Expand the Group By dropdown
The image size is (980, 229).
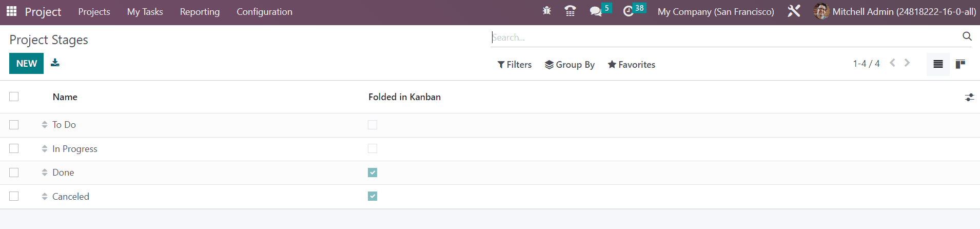point(570,65)
